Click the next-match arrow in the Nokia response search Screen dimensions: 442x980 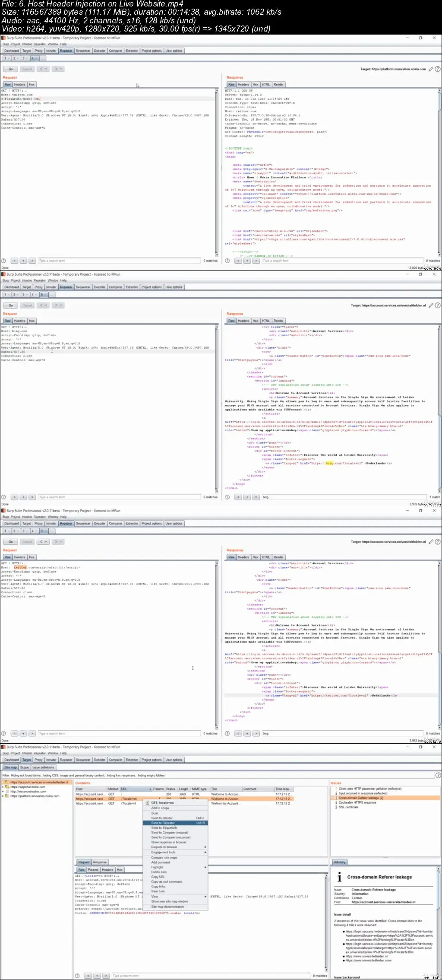tap(256, 261)
